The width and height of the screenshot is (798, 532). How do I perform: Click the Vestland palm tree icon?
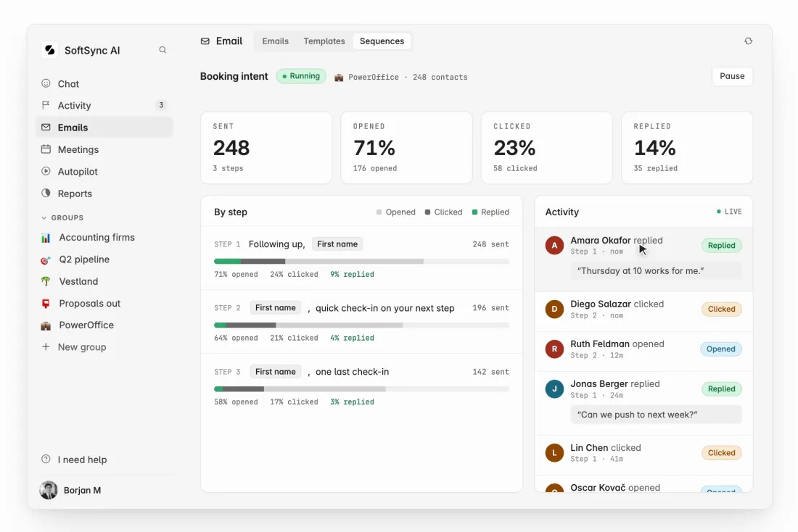click(46, 281)
